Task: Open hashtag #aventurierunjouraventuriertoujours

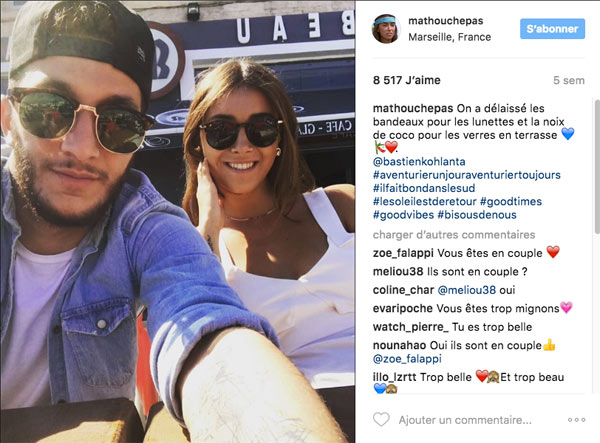Action: coord(467,175)
